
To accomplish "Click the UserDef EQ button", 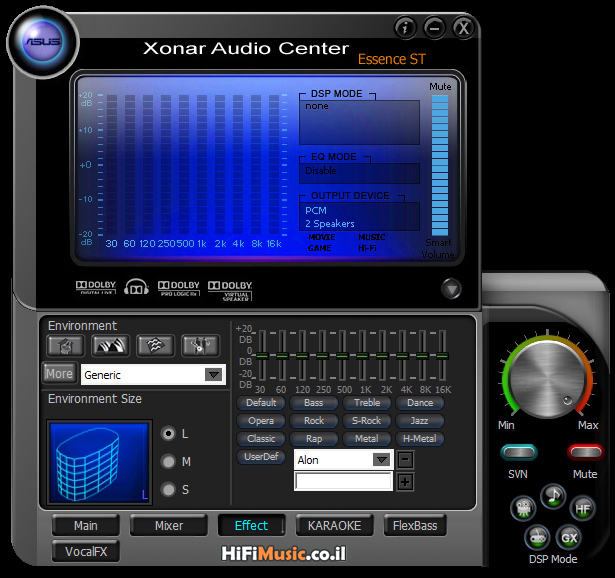I will (261, 457).
